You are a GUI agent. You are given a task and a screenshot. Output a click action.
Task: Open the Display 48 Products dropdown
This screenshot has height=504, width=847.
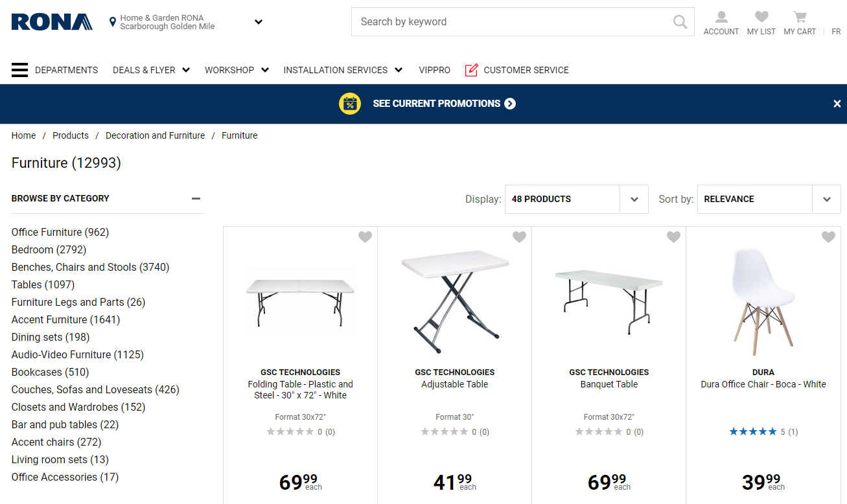pos(575,199)
